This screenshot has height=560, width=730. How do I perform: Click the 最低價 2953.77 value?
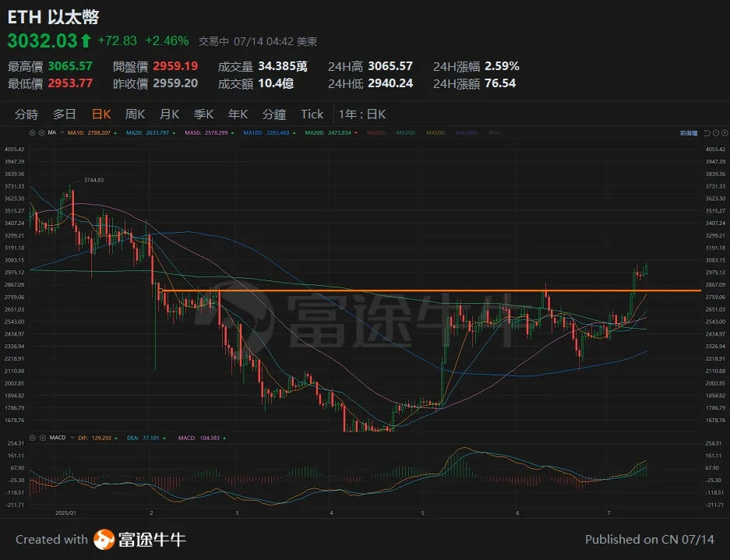(70, 83)
